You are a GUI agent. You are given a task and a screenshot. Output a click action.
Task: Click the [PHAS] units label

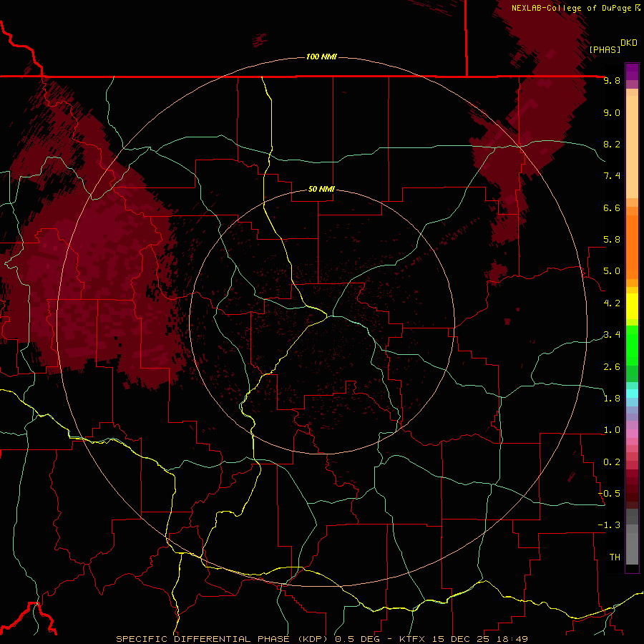(605, 49)
